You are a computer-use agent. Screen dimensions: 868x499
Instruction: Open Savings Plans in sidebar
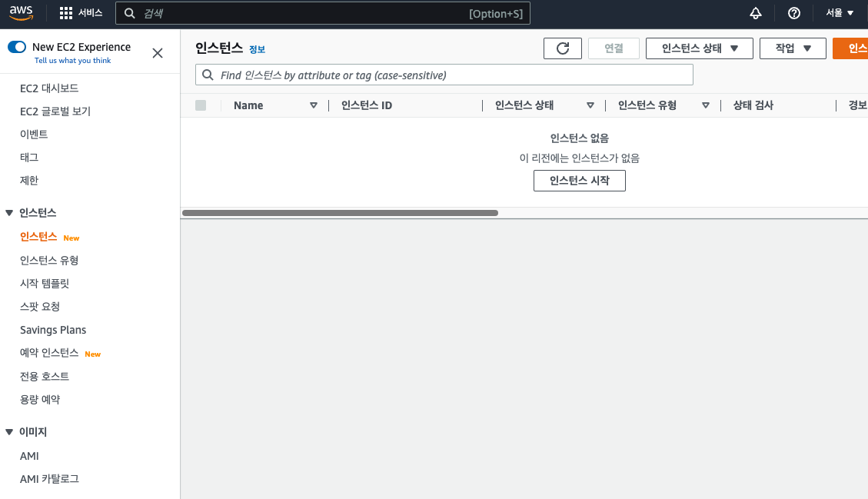pos(53,330)
